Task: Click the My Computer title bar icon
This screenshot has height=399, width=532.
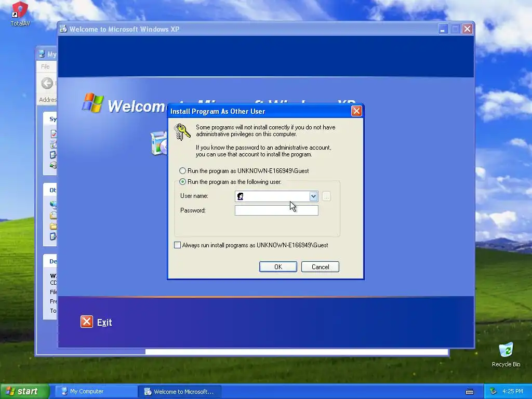Action: tap(42, 54)
